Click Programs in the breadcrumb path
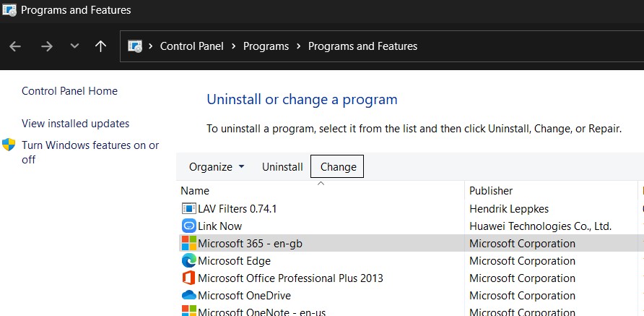Screen dimensions: 644x316 (266, 46)
